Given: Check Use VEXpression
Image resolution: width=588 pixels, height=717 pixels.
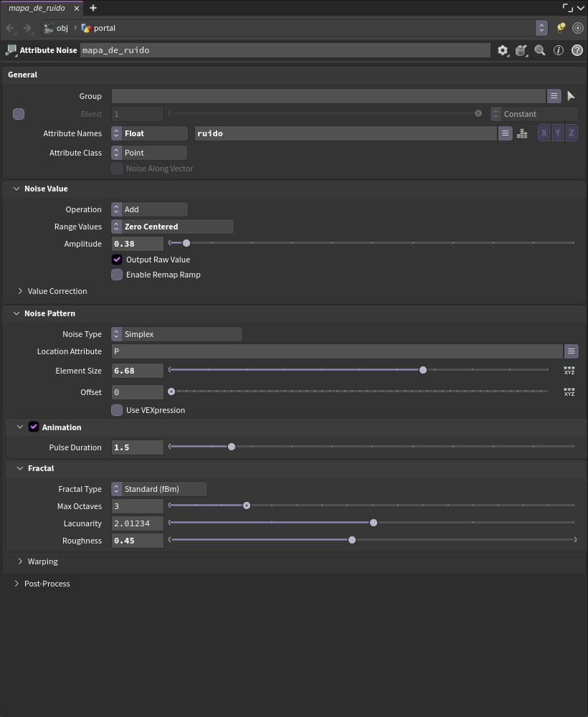Looking at the screenshot, I should pos(117,410).
